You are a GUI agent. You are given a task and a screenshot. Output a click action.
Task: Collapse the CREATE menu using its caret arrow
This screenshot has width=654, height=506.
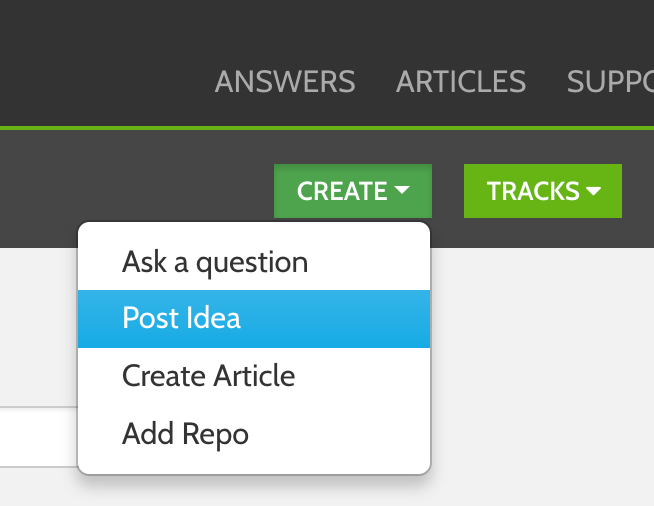coord(402,190)
